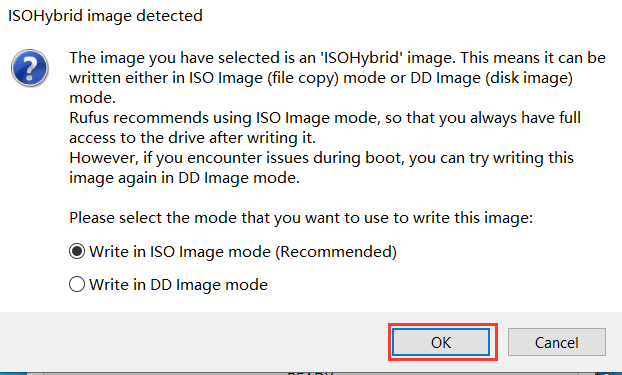Click the line "access to the drive after writing"
The width and height of the screenshot is (622, 375).
(x=192, y=138)
